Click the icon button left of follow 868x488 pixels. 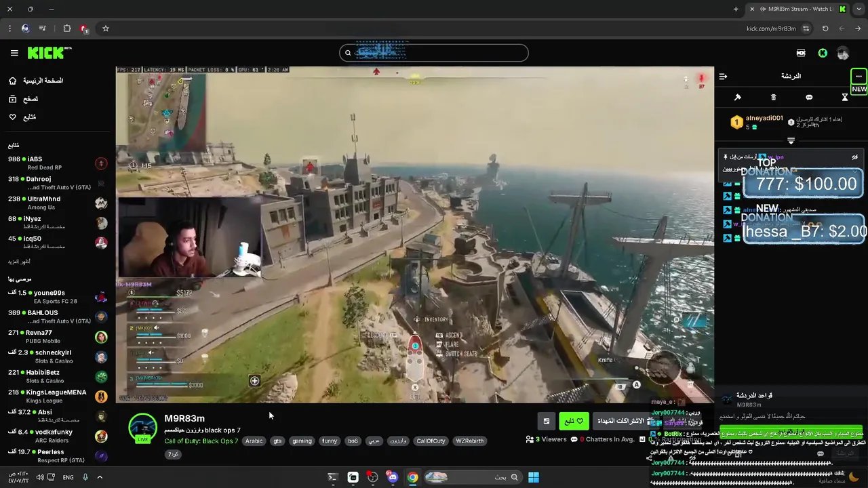tap(547, 421)
